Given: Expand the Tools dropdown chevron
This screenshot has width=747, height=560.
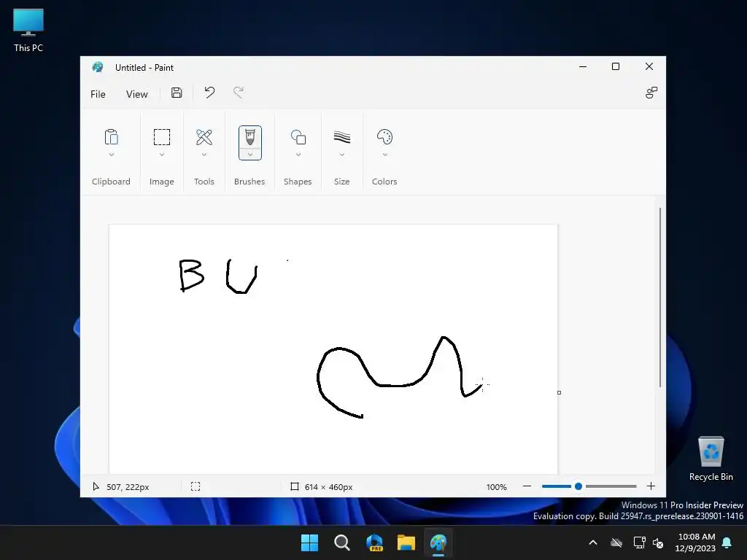Looking at the screenshot, I should click(204, 155).
